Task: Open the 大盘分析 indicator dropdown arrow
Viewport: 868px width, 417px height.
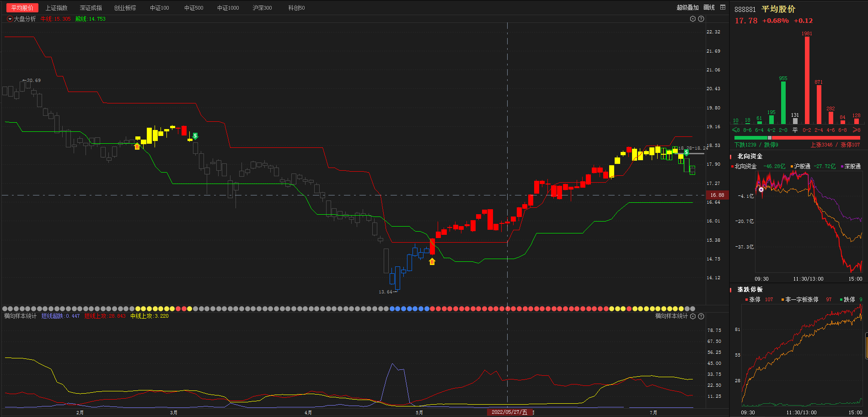Action: (x=10, y=19)
